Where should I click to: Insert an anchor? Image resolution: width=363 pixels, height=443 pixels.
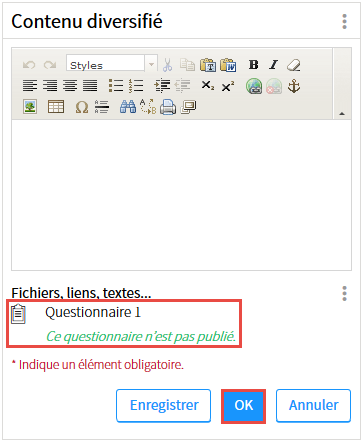tap(294, 86)
